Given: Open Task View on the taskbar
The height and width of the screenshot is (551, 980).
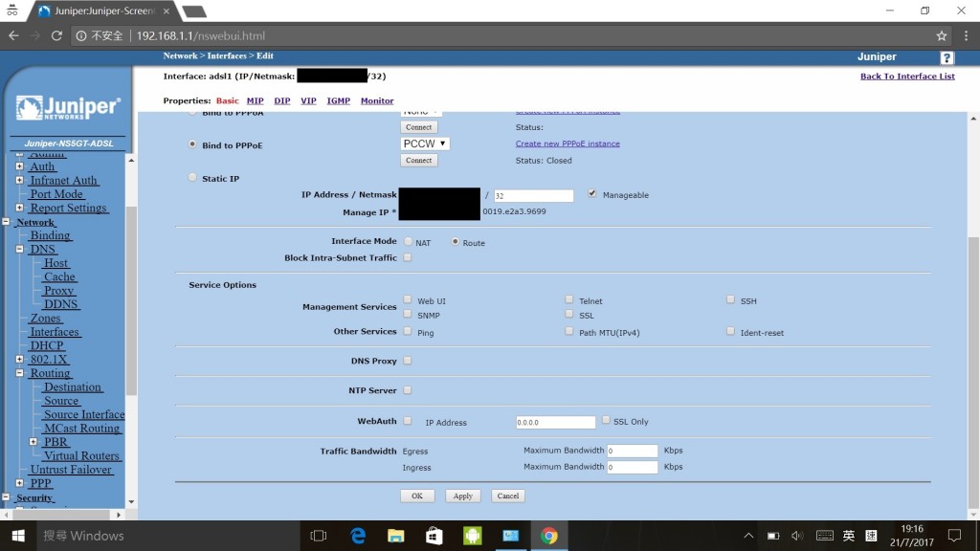Looking at the screenshot, I should click(318, 536).
